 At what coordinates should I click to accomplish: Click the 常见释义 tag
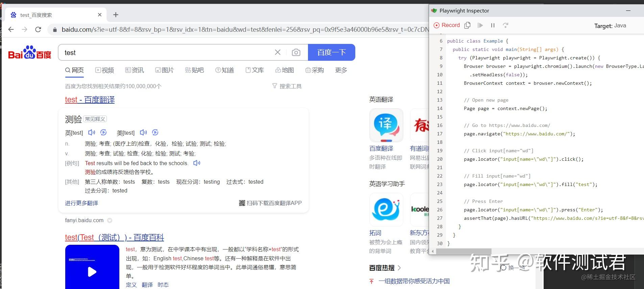95,119
